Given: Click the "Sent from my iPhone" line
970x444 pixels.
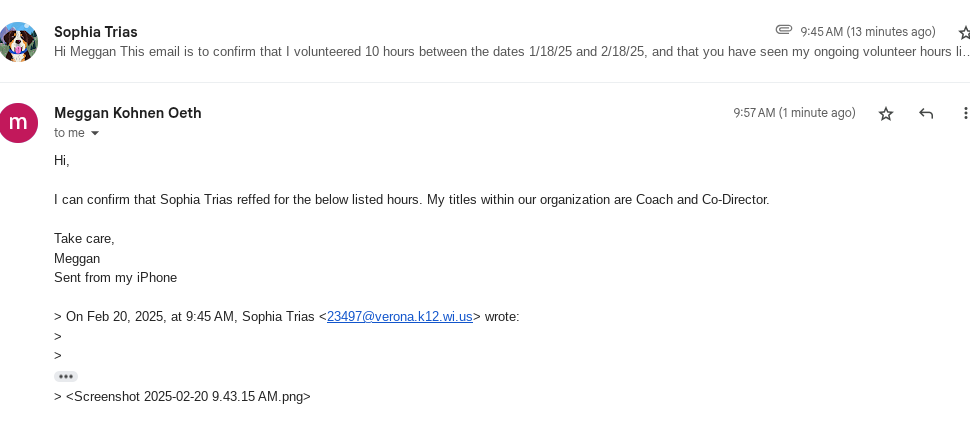Looking at the screenshot, I should (x=115, y=278).
